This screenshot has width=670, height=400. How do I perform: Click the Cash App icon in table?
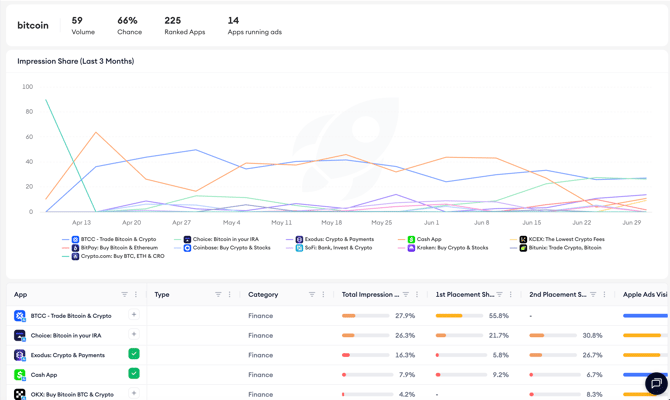[20, 375]
